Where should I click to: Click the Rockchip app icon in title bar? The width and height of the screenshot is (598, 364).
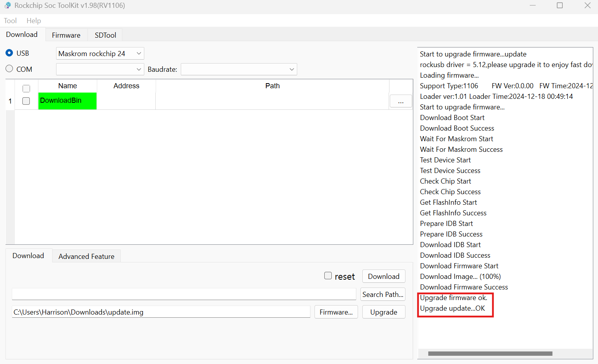click(x=7, y=5)
